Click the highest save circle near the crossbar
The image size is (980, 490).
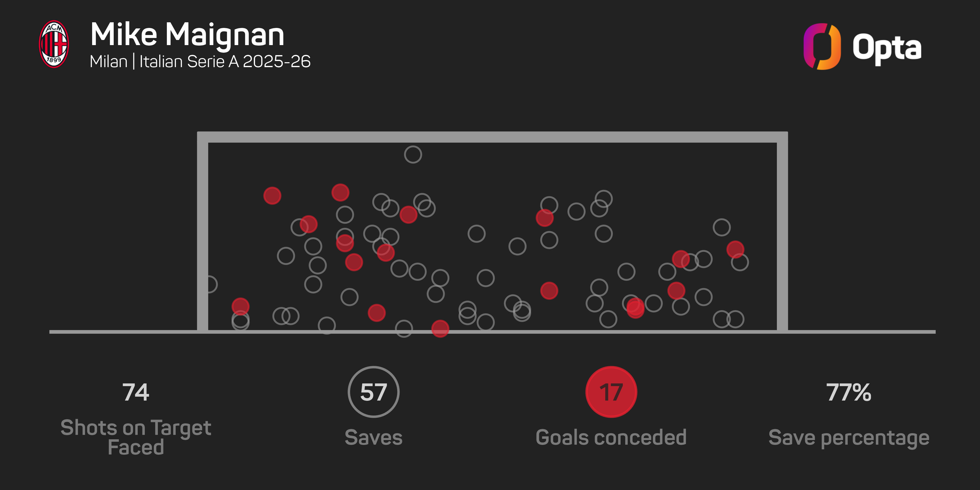coord(413,154)
